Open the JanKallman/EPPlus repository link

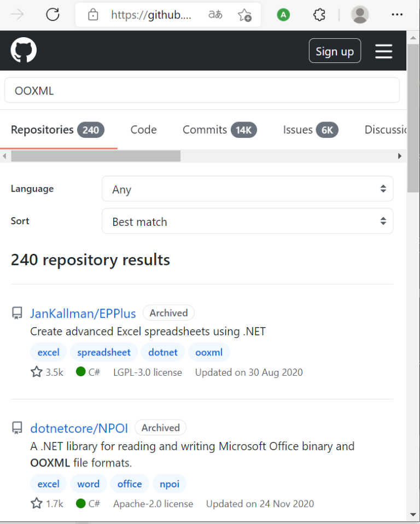click(83, 313)
